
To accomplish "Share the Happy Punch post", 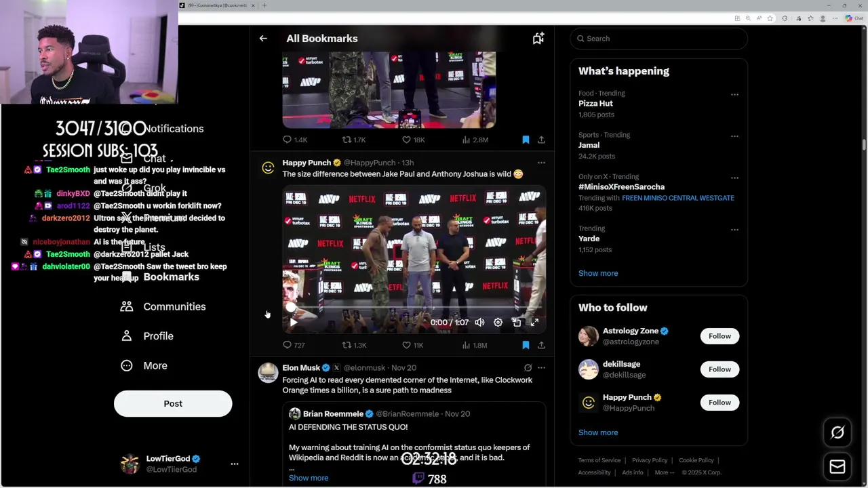I will click(541, 345).
